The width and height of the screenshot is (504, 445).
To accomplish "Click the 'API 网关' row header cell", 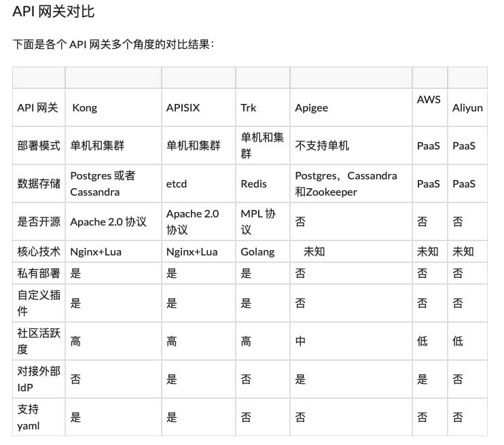I will click(37, 108).
